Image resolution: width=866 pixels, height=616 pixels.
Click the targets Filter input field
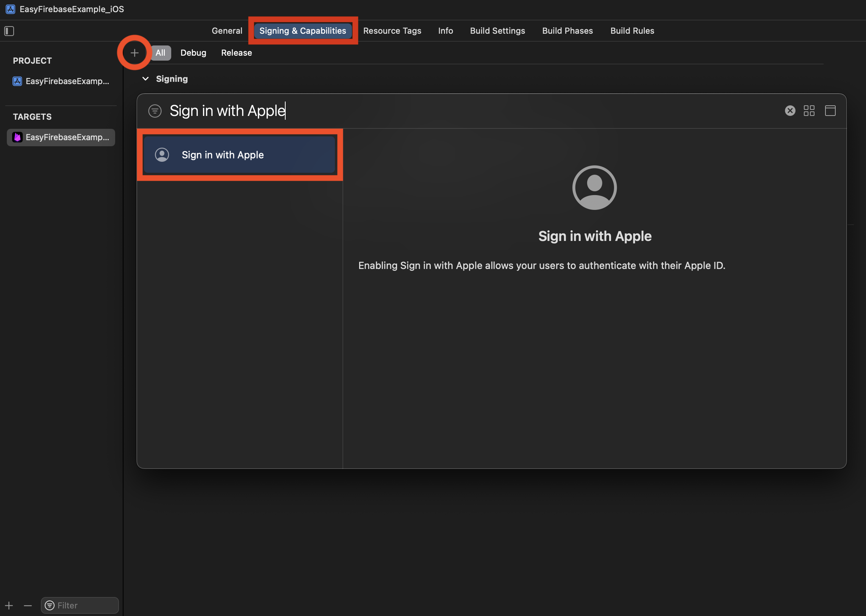coord(85,605)
